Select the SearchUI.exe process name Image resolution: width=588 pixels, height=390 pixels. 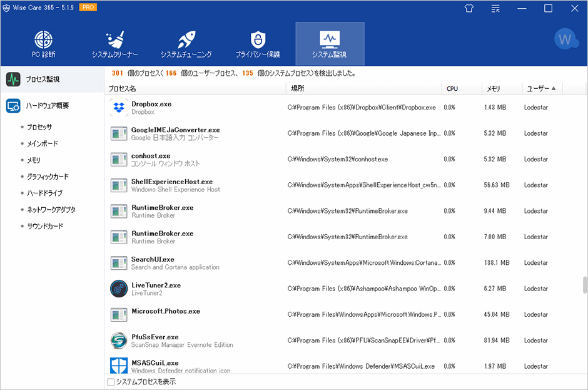[x=153, y=259]
